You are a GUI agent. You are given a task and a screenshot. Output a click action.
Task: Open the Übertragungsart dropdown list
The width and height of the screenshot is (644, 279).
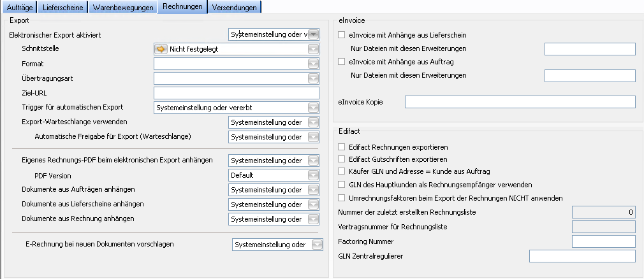(313, 78)
